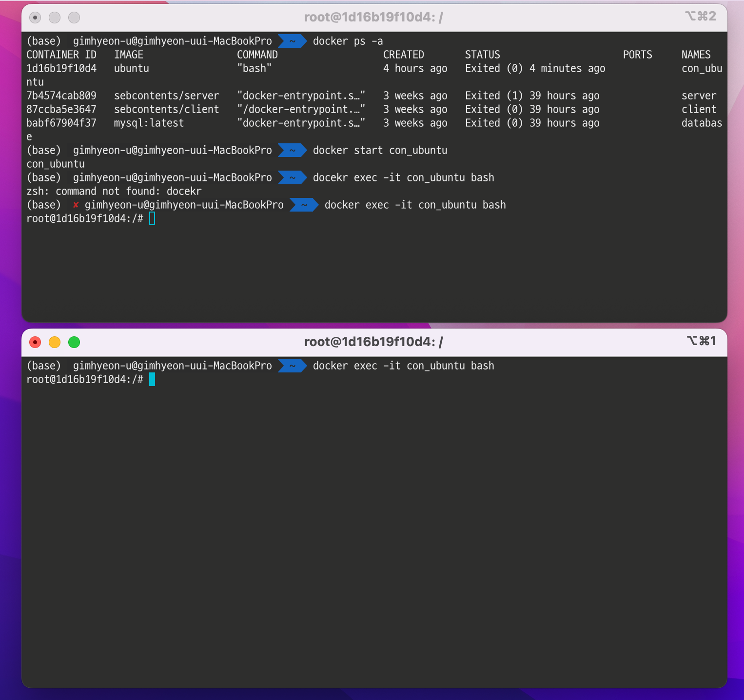Click the blue ~ segment beside docker ps -a
The image size is (744, 700).
pos(293,41)
